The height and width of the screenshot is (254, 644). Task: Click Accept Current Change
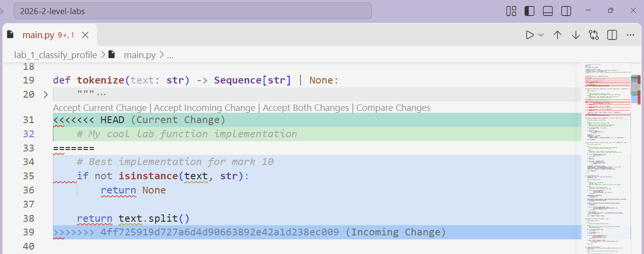(100, 108)
